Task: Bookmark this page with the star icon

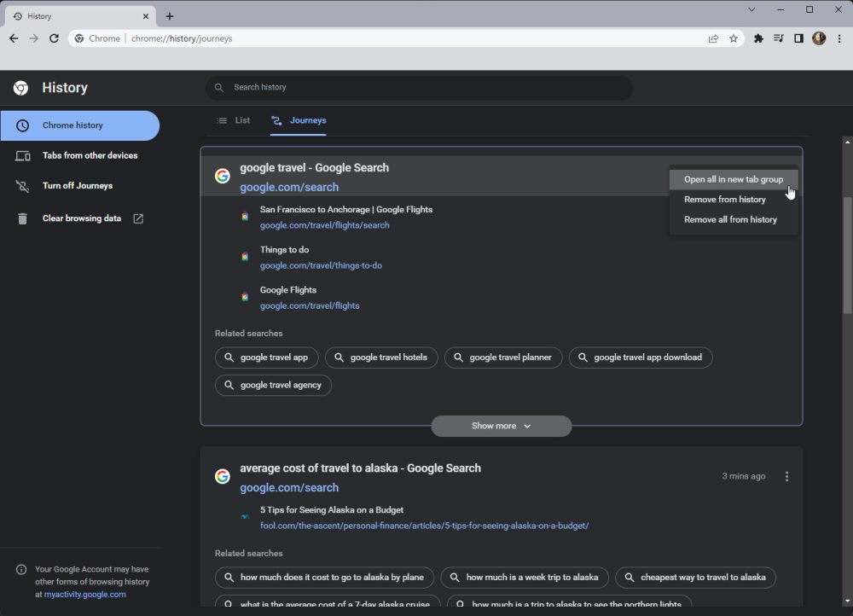Action: [x=733, y=38]
